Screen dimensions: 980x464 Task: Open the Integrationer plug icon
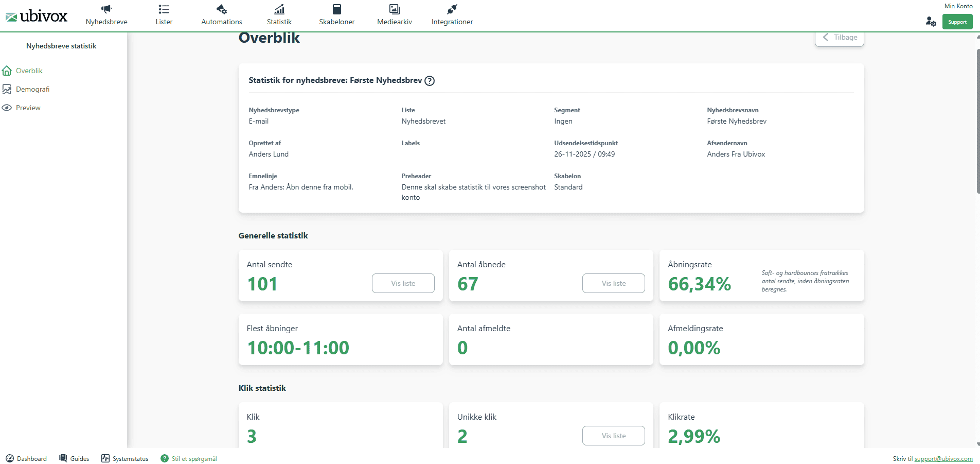point(452,9)
